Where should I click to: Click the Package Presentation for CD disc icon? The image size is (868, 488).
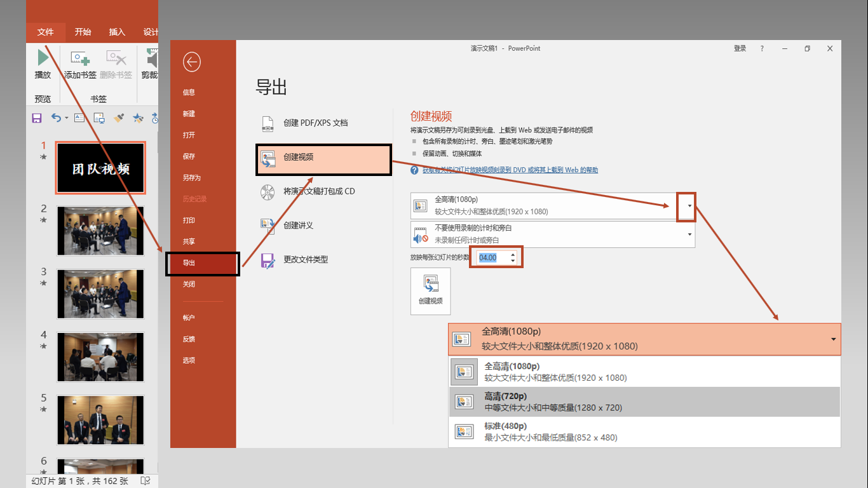(x=268, y=191)
